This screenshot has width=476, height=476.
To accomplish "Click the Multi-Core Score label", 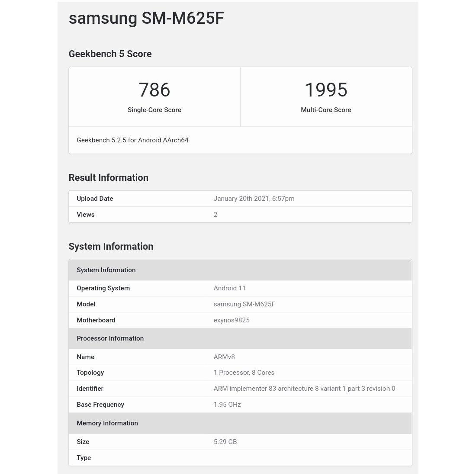I will point(326,110).
